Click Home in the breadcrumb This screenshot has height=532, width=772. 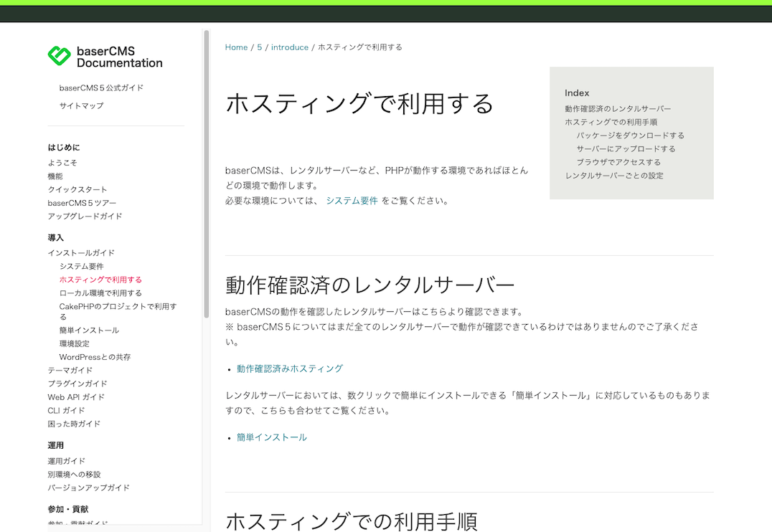236,47
